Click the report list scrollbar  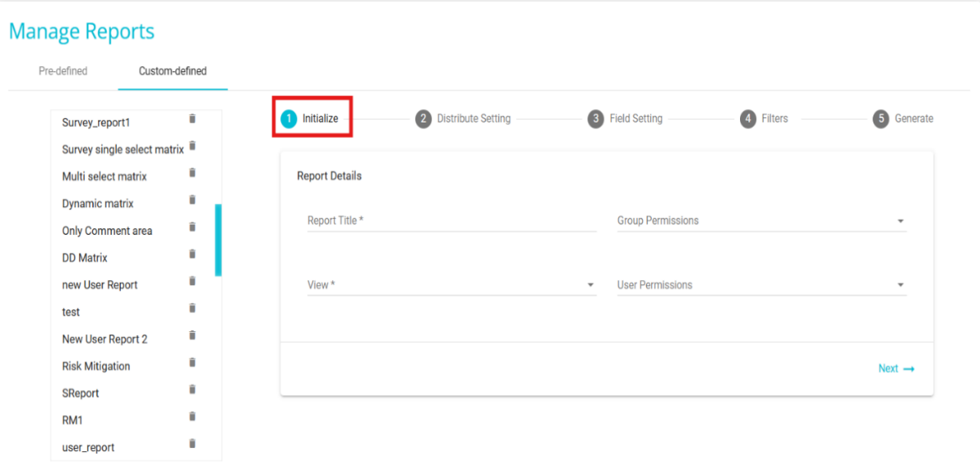click(x=218, y=240)
